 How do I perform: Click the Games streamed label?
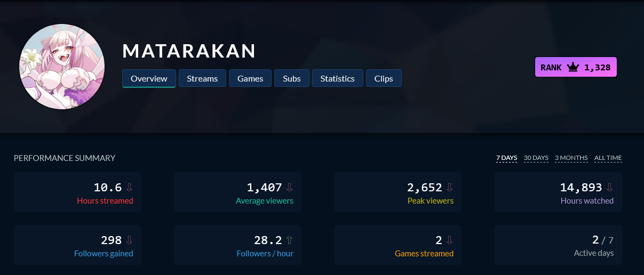[x=424, y=254]
